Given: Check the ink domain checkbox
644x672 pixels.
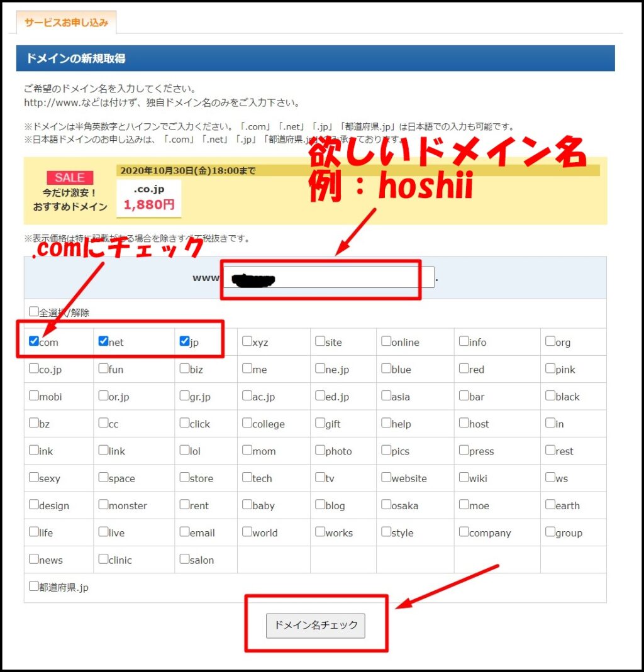Looking at the screenshot, I should [34, 449].
